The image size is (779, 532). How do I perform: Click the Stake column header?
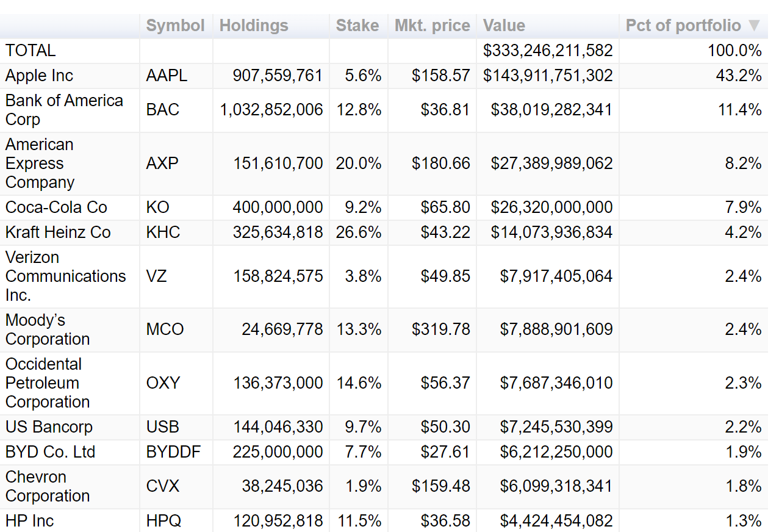(x=357, y=26)
